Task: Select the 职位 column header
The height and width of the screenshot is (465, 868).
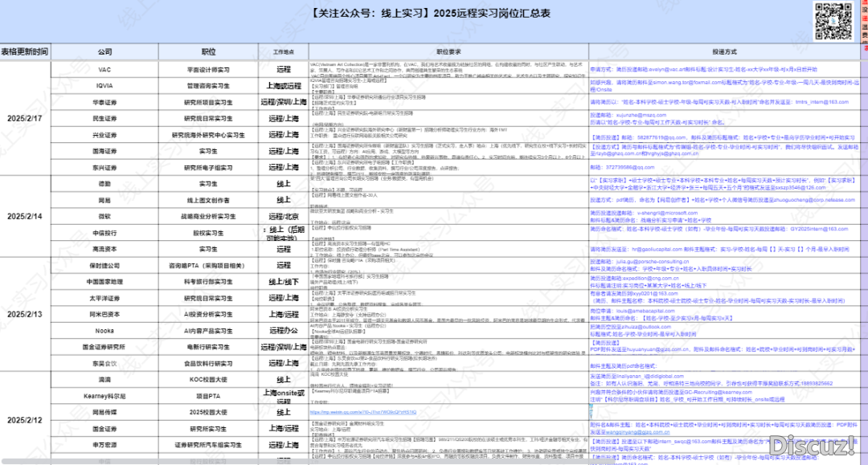Action: click(208, 51)
